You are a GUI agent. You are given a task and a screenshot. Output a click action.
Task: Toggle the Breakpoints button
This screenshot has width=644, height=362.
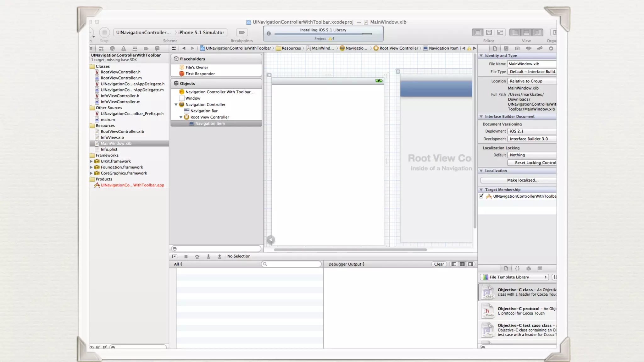pos(241,32)
